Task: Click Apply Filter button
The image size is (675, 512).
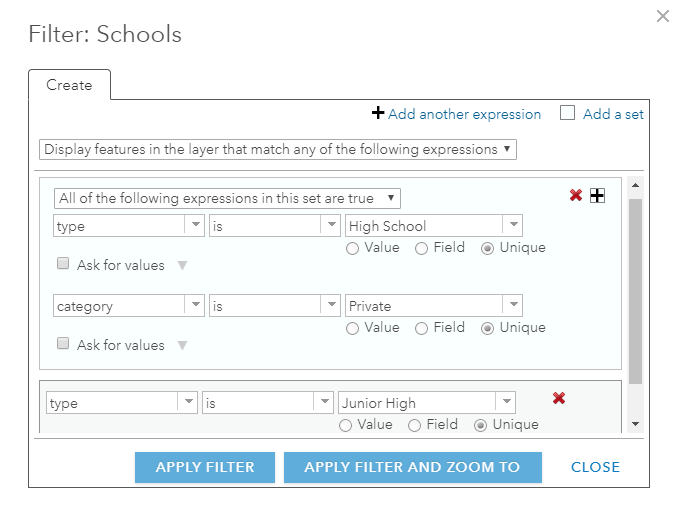Action: 205,467
